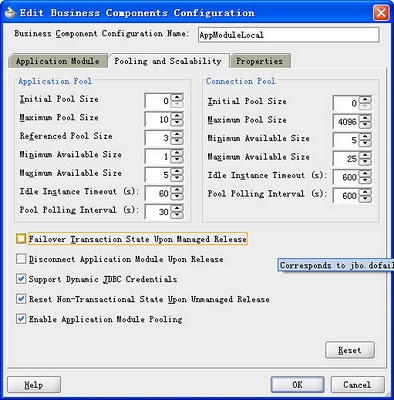Image resolution: width=394 pixels, height=400 pixels.
Task: Select the Pooling and Scalability tab
Action: pyautogui.click(x=168, y=61)
